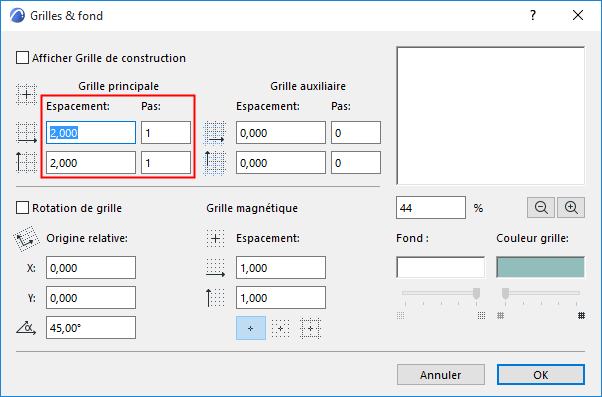This screenshot has width=602, height=397.
Task: Click the Grille magnétique grid icon
Action: click(215, 238)
